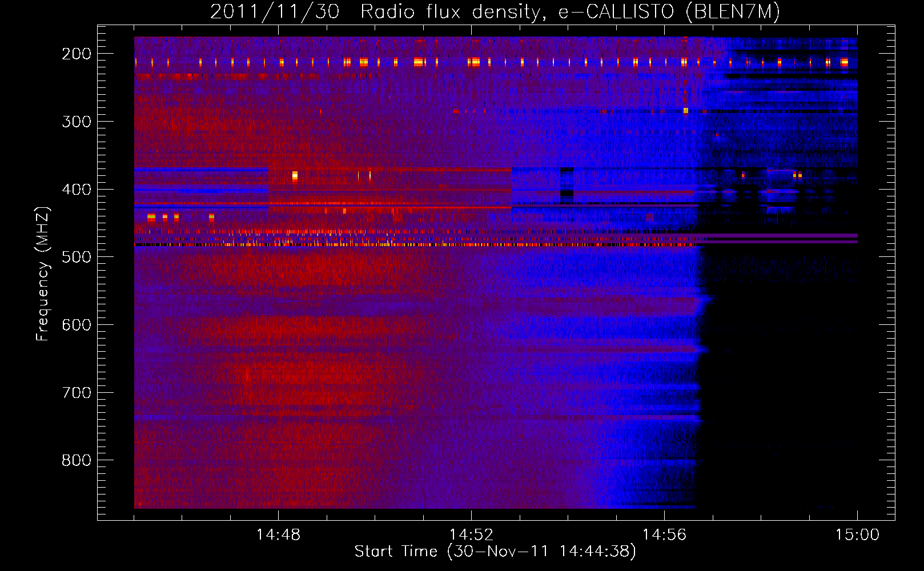Click the 700 frequency tick label
Image resolution: width=924 pixels, height=571 pixels.
(x=77, y=393)
